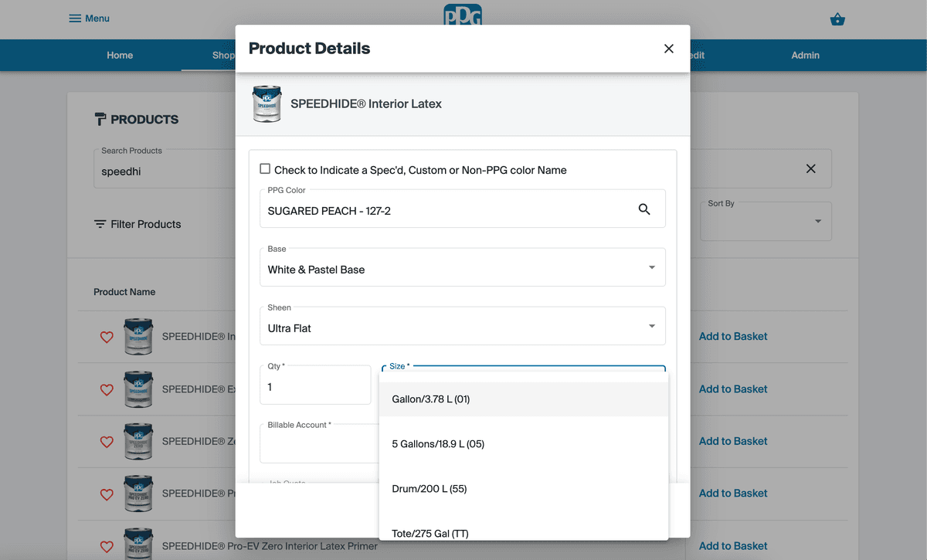Open the shopping basket icon
Image resolution: width=927 pixels, height=560 pixels.
point(837,19)
